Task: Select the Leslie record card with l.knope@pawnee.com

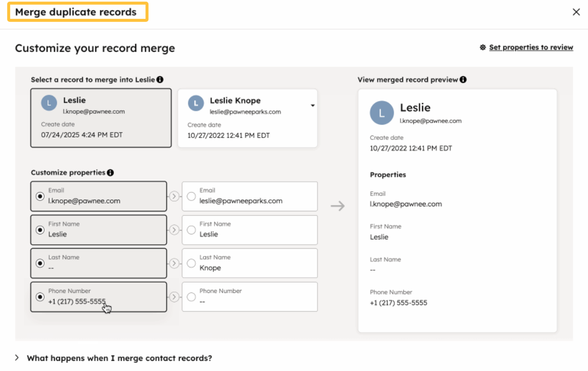Action: (x=101, y=118)
